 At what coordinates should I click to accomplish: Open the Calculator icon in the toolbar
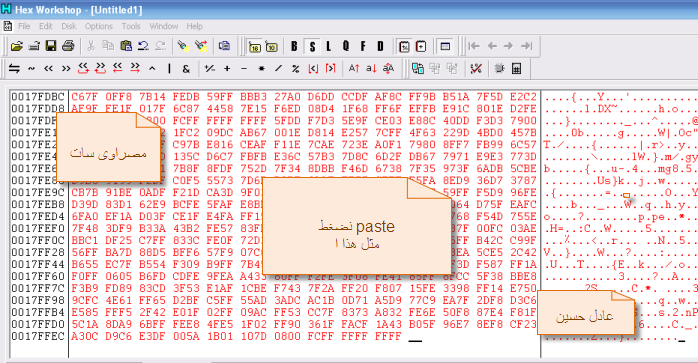click(516, 69)
